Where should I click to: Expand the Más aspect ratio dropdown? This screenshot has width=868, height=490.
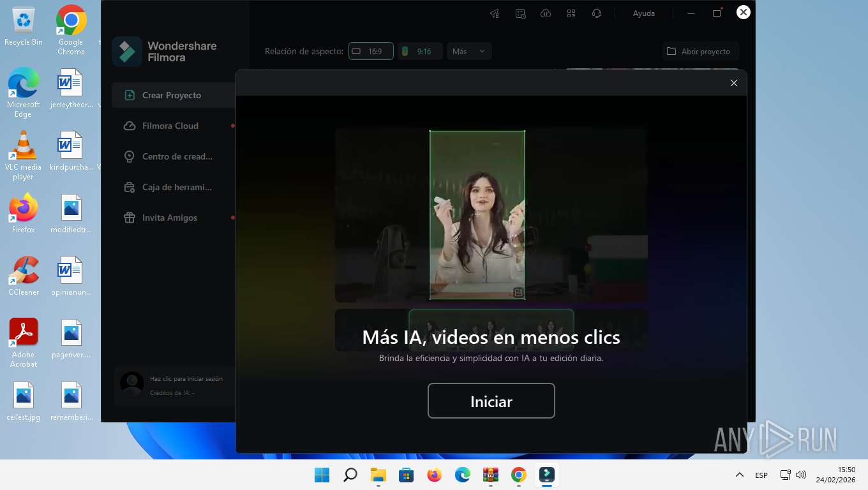coord(469,51)
